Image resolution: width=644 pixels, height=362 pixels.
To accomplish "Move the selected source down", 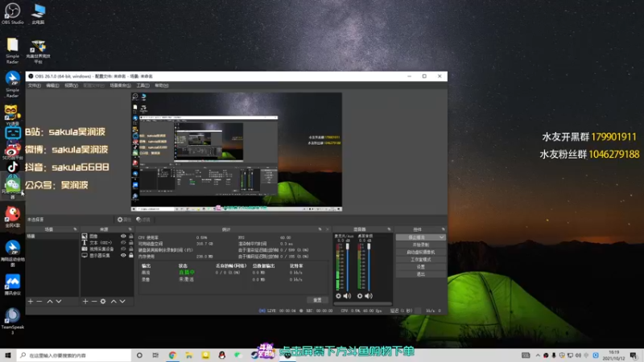I will point(122,301).
